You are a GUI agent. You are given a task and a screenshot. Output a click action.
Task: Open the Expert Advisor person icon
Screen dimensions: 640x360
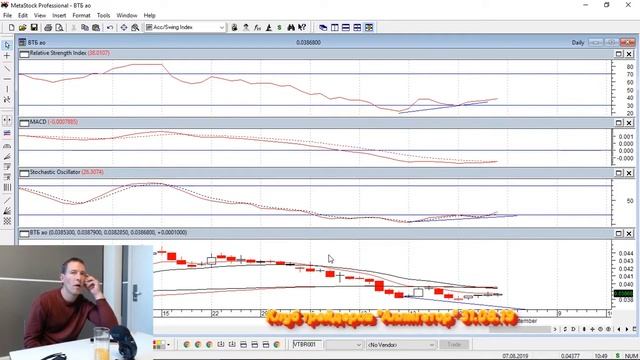(246, 27)
